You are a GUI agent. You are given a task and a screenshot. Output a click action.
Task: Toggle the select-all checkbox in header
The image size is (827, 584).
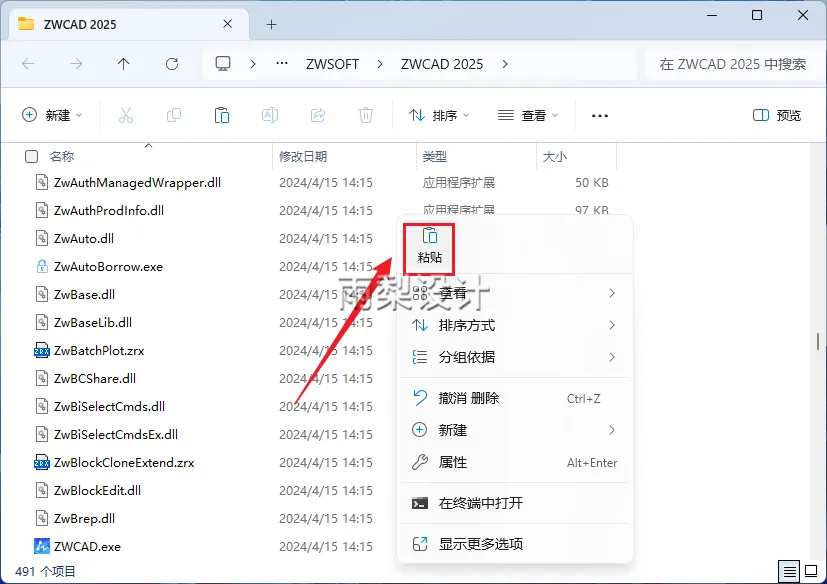point(32,156)
